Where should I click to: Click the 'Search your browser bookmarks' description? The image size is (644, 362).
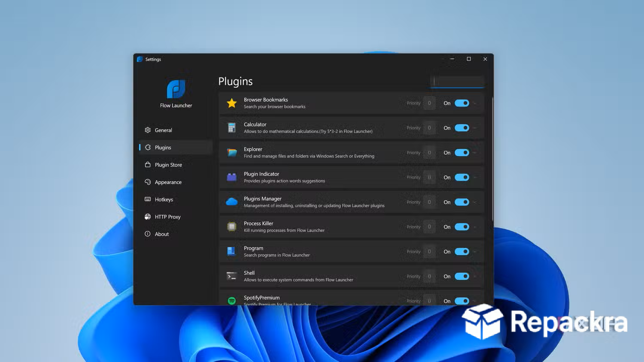[275, 107]
